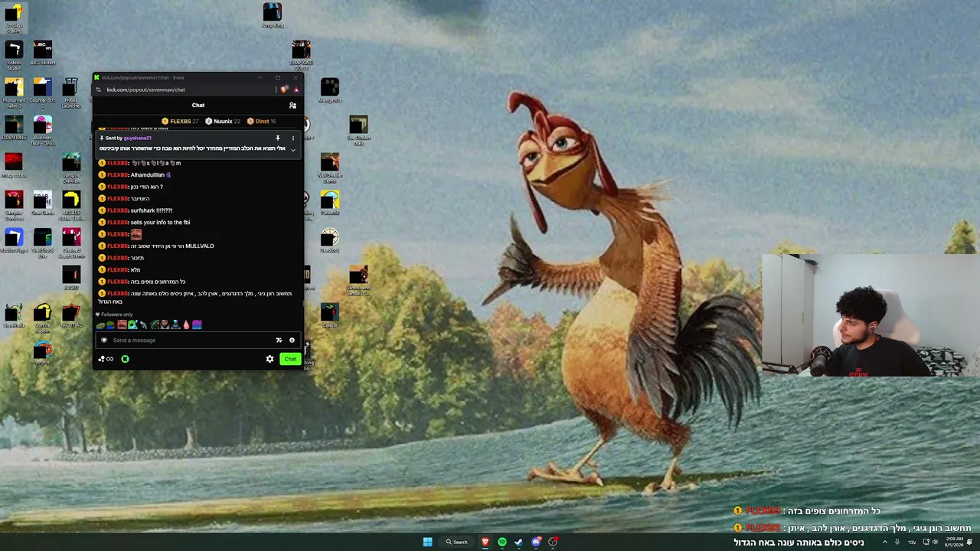Image resolution: width=980 pixels, height=551 pixels.
Task: Open chat settings gear icon
Action: tap(269, 359)
